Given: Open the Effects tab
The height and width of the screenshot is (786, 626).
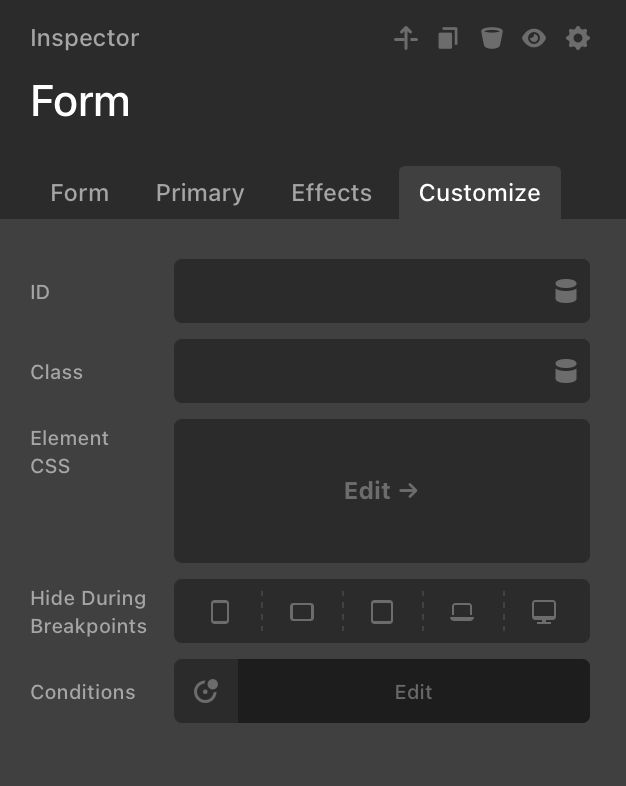Looking at the screenshot, I should pyautogui.click(x=331, y=193).
